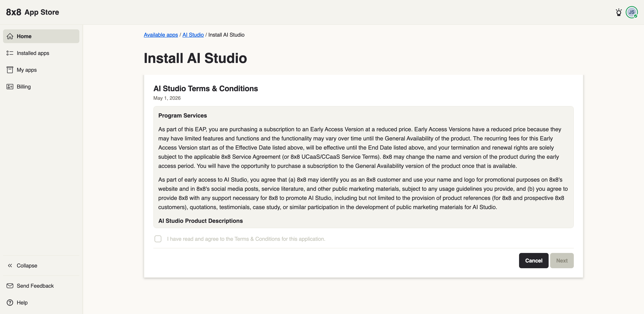The width and height of the screenshot is (644, 314).
Task: Open Help in the sidebar
Action: (x=41, y=303)
